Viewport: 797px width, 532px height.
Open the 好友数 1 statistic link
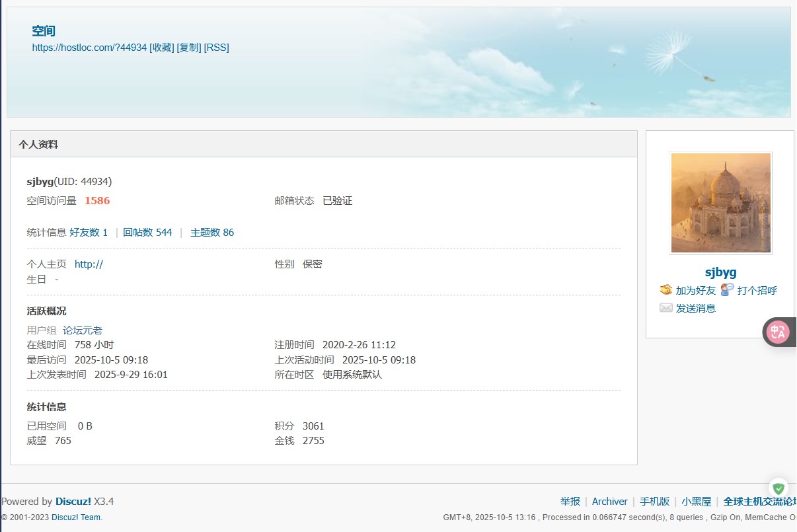click(x=89, y=233)
